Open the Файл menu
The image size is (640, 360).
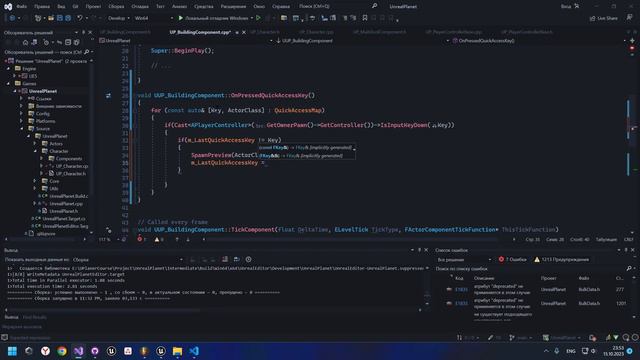22,7
